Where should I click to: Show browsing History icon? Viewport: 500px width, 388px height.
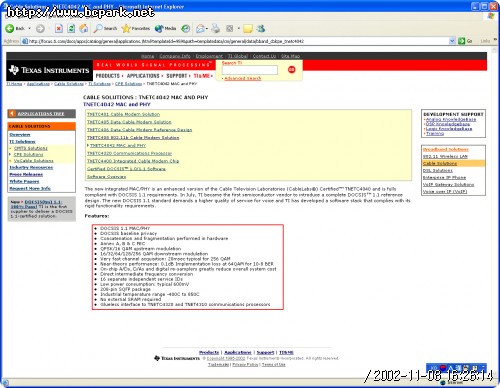click(x=186, y=29)
